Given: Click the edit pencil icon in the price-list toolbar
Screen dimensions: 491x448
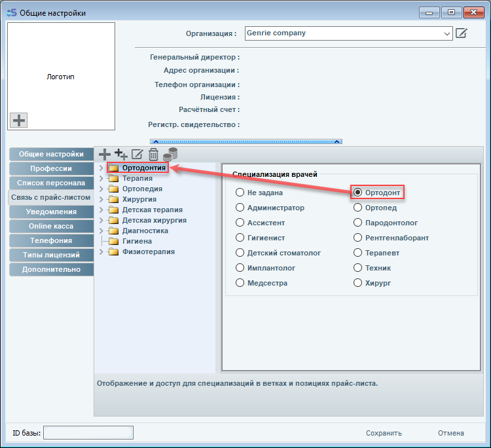Looking at the screenshot, I should coord(137,155).
